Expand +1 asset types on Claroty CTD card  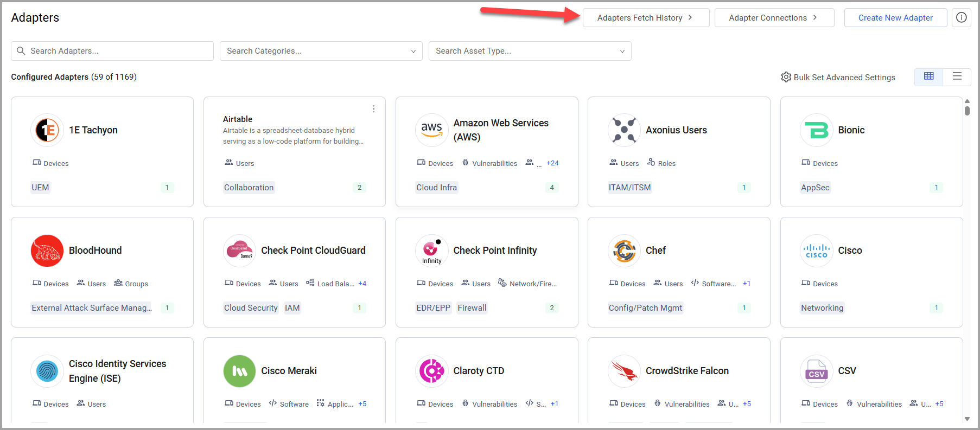[x=555, y=404]
